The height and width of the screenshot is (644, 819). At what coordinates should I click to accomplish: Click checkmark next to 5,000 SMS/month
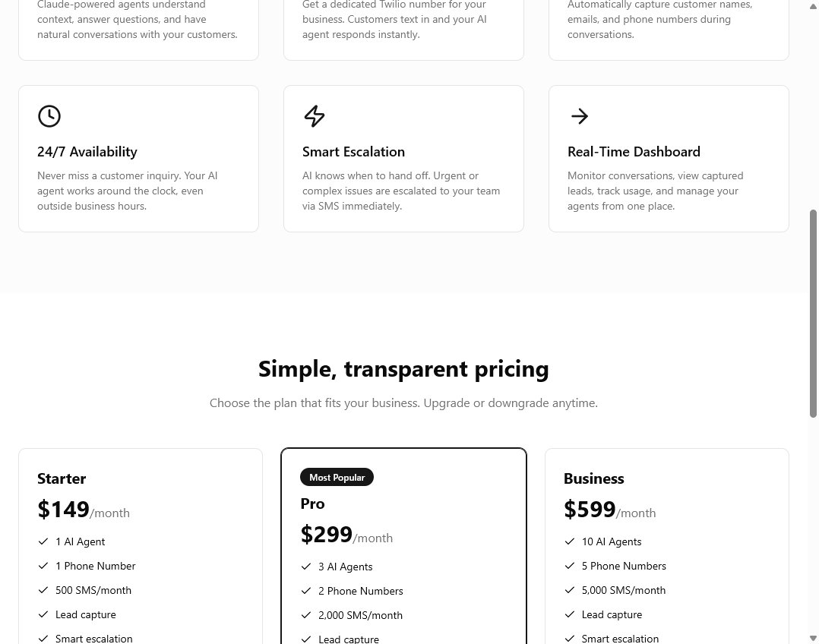point(570,590)
